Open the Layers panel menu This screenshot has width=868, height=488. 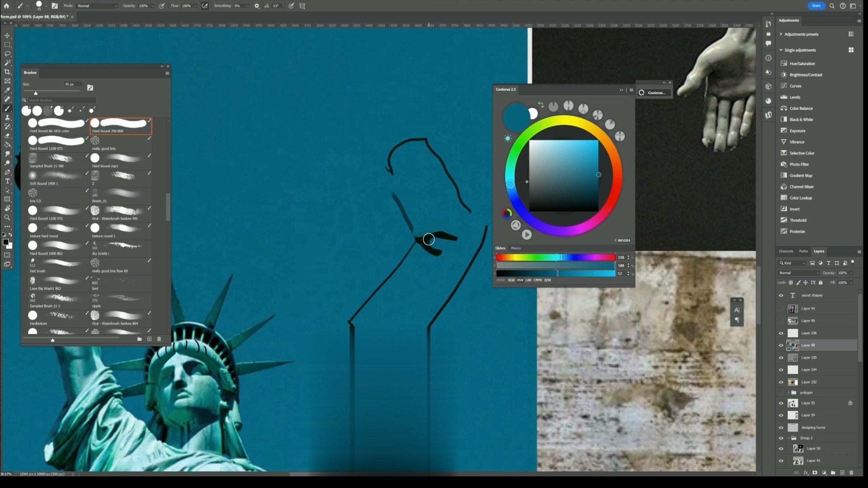tap(859, 252)
